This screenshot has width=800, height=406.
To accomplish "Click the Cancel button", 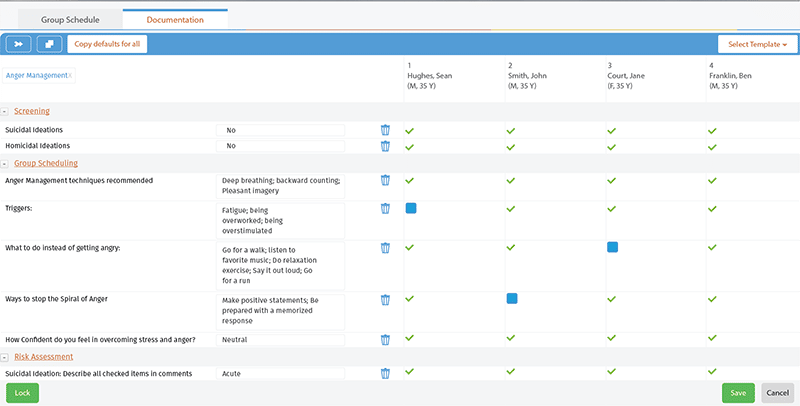I will coord(778,393).
